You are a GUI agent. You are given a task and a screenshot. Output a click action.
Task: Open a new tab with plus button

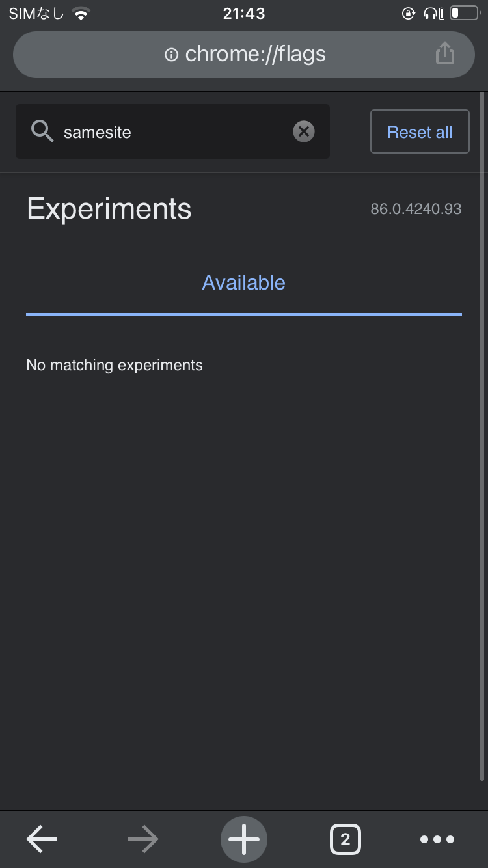click(244, 839)
